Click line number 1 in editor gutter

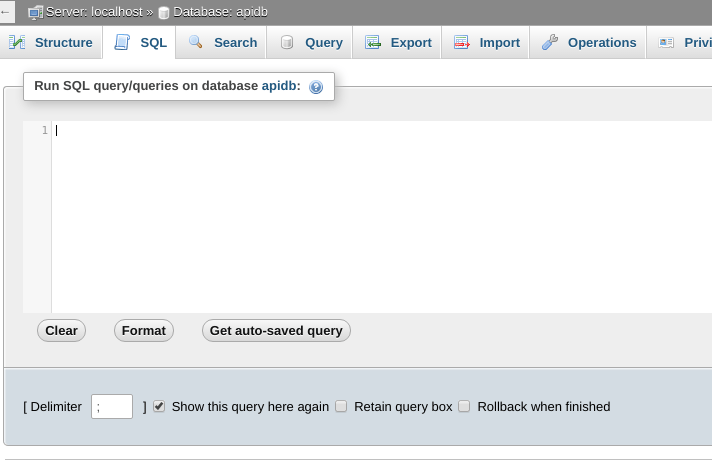[44, 131]
